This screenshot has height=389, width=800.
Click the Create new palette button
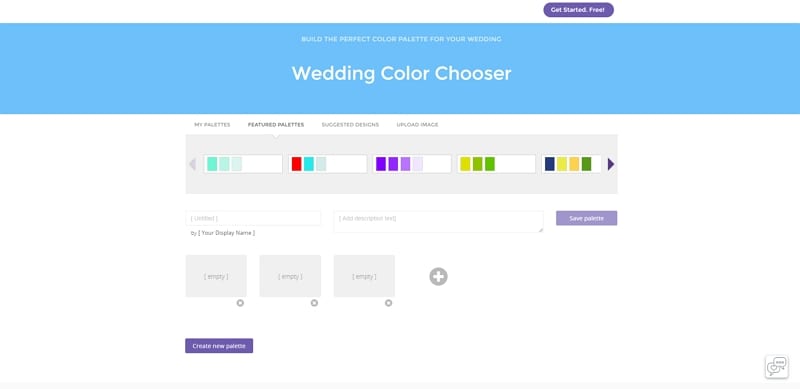pyautogui.click(x=219, y=346)
